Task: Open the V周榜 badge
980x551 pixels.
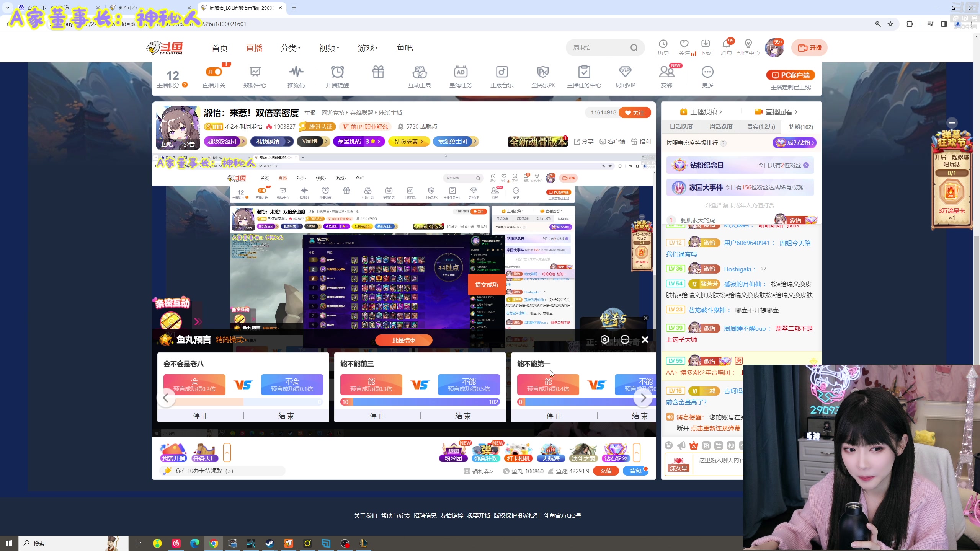Action: (314, 142)
